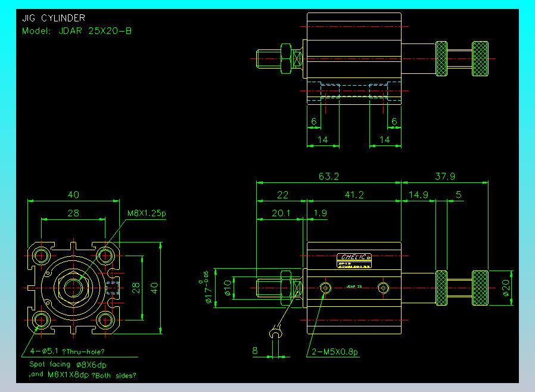Select the vertical rotated 40 dimension
Viewport: 535px width, 392px height.
154,288
